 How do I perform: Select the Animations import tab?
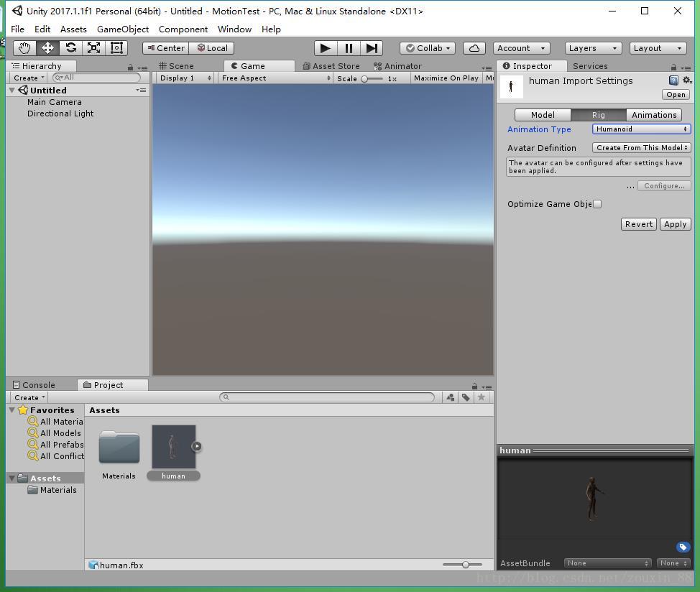(x=654, y=115)
